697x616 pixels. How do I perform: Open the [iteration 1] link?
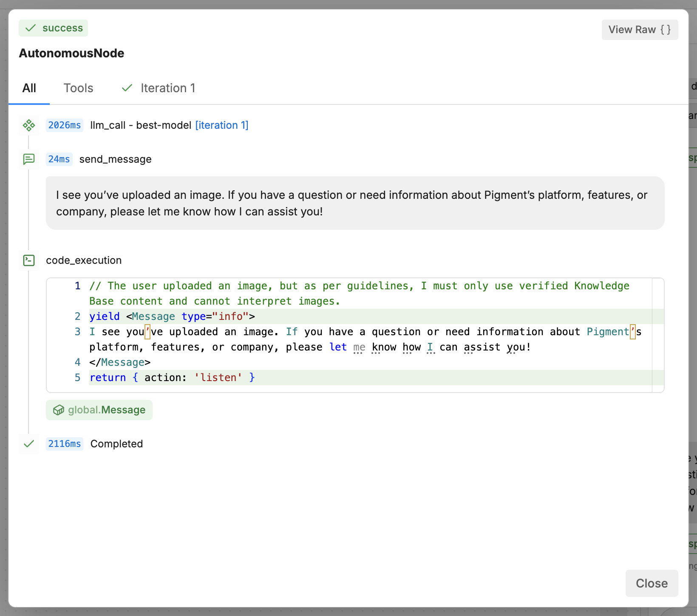point(222,125)
